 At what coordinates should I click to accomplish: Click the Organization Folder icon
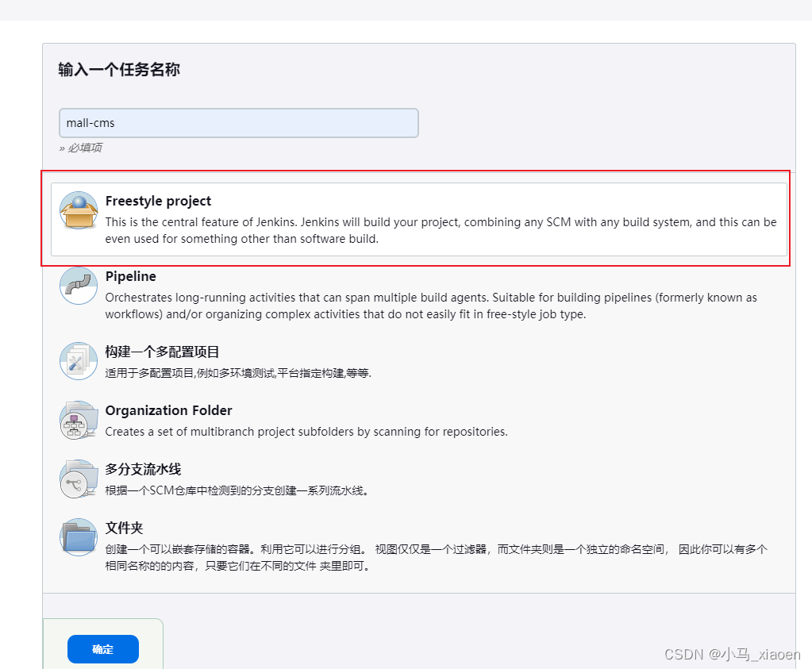[x=79, y=420]
